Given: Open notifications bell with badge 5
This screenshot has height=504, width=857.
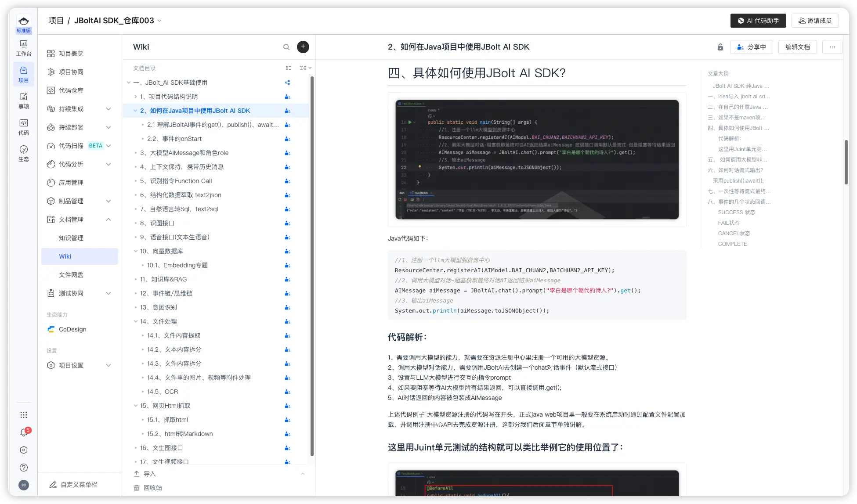Looking at the screenshot, I should [x=24, y=432].
